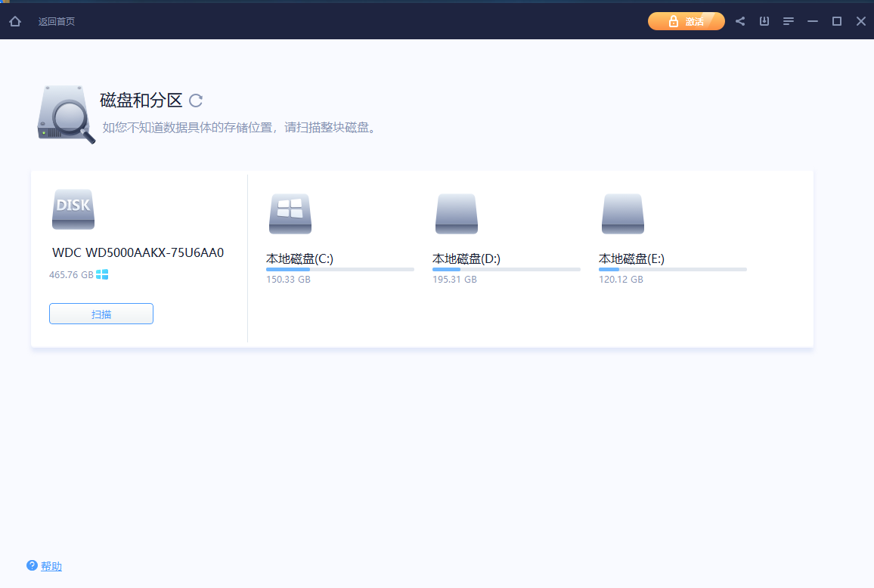Click the C: drive usage bar

(x=340, y=269)
